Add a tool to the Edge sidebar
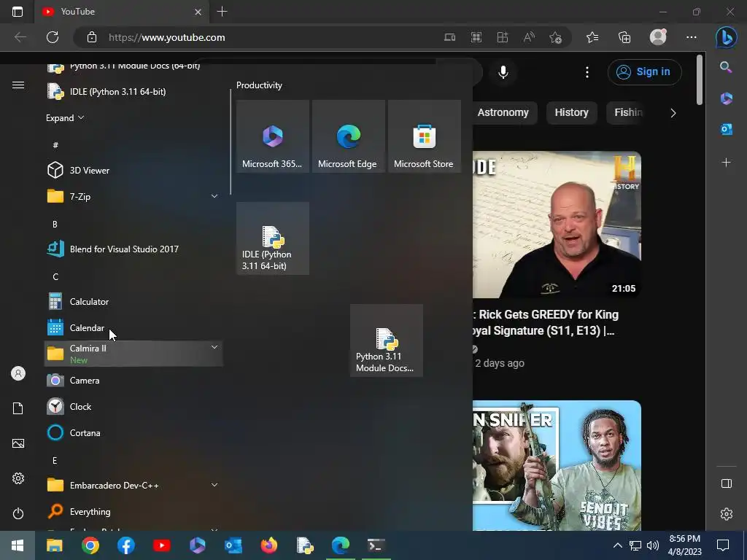This screenshot has width=747, height=560. tap(726, 163)
